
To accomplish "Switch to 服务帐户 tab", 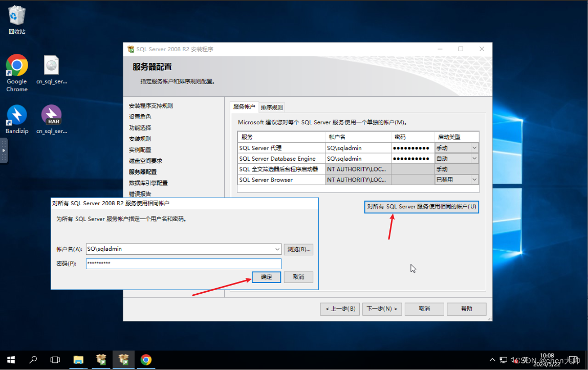I will coord(244,107).
